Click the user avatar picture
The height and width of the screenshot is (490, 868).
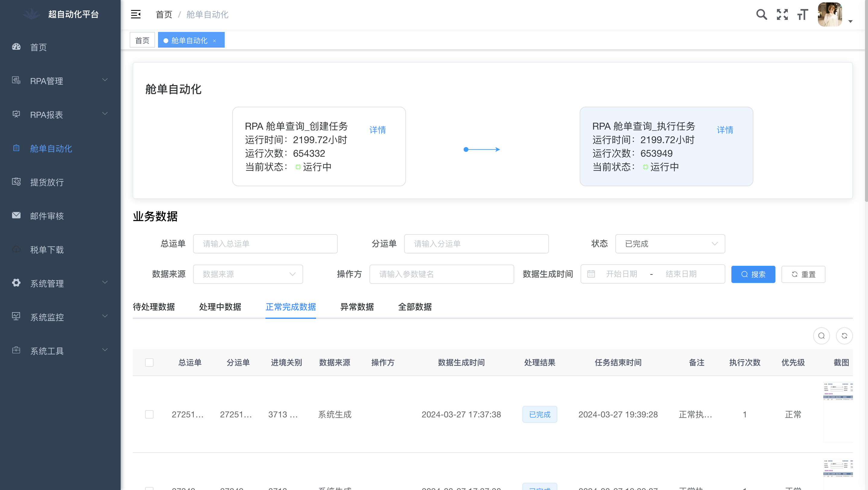point(830,14)
